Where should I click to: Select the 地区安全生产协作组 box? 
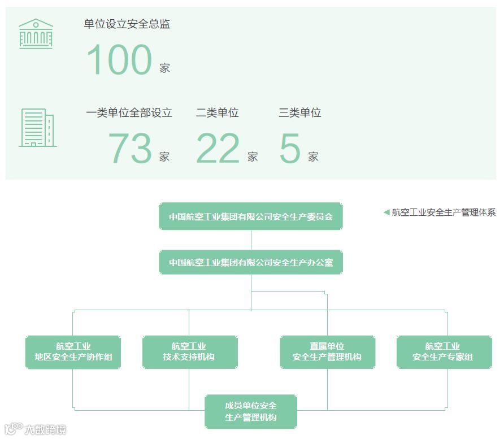click(73, 352)
